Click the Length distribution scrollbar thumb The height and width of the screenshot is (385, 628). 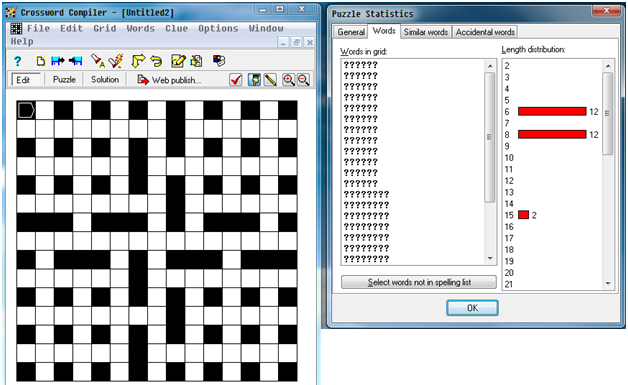coord(608,113)
